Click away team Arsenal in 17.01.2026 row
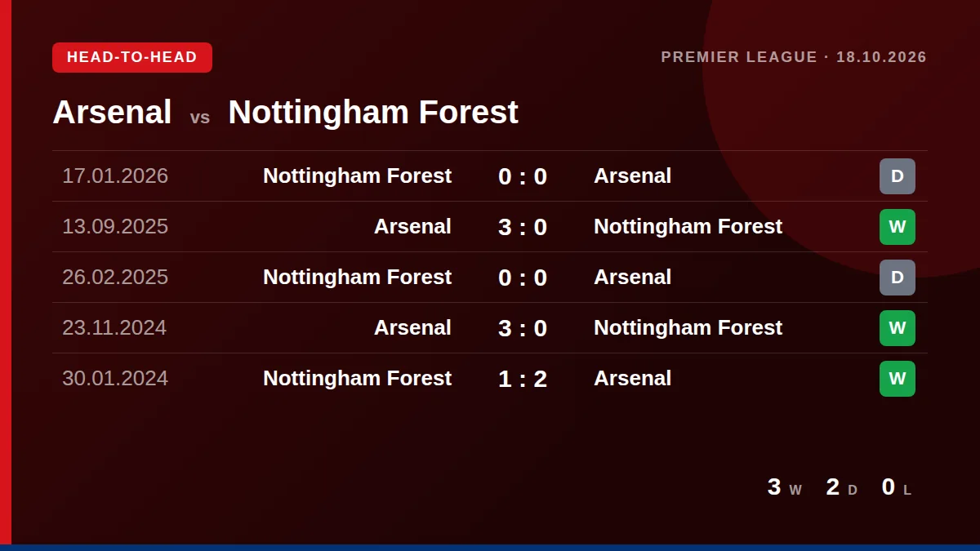 [632, 176]
